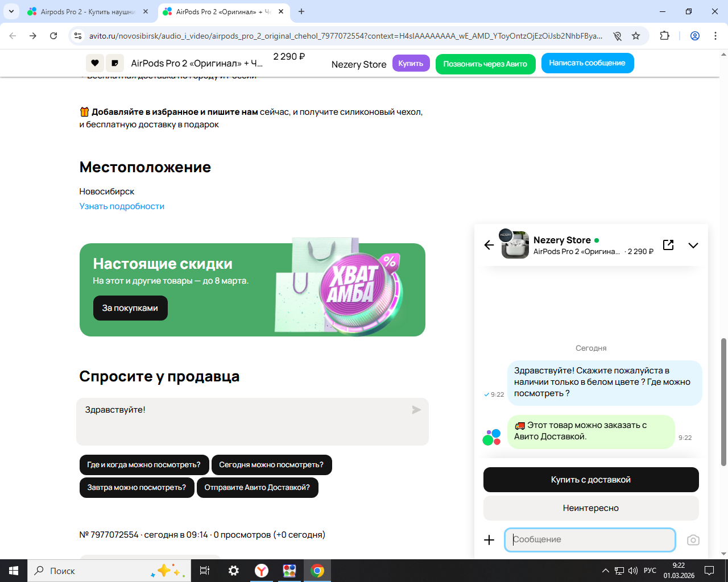Click the Windows taskbar search box
This screenshot has height=582, width=728.
pos(109,571)
